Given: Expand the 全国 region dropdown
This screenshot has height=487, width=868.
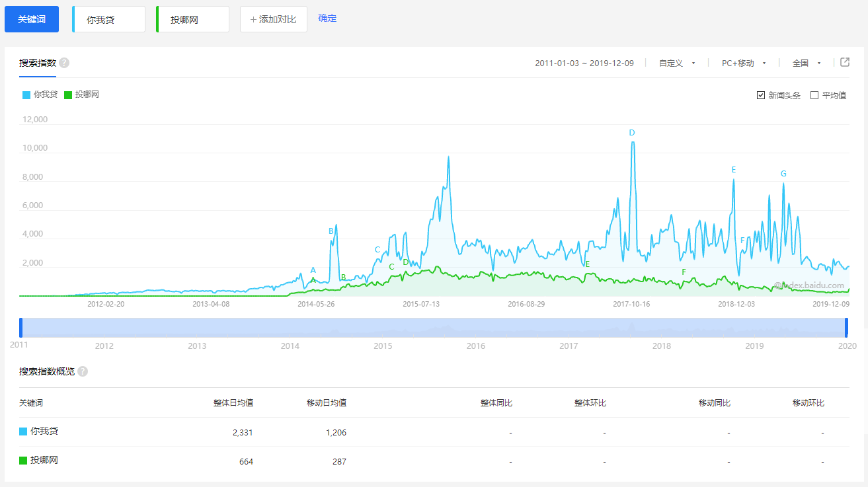Looking at the screenshot, I should point(807,63).
